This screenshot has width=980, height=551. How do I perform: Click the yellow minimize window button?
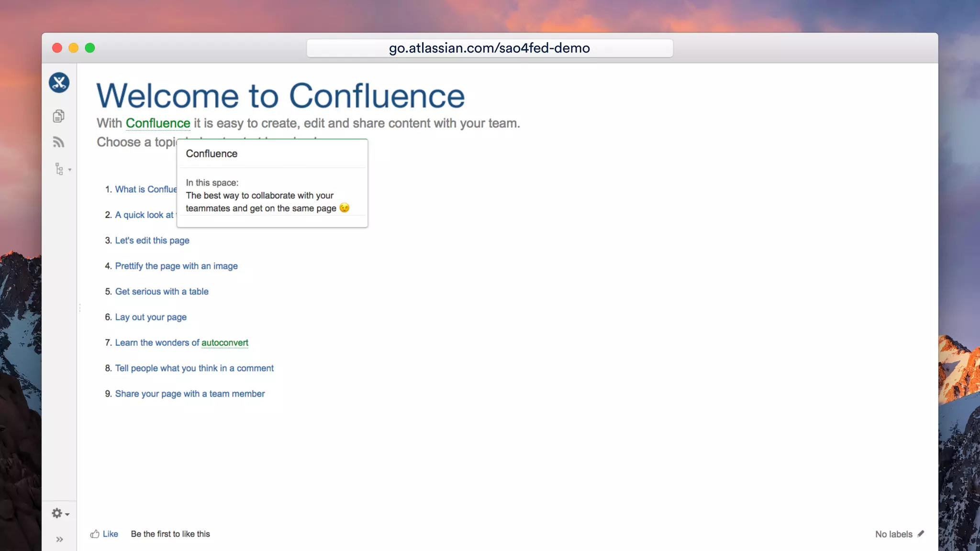pyautogui.click(x=73, y=48)
